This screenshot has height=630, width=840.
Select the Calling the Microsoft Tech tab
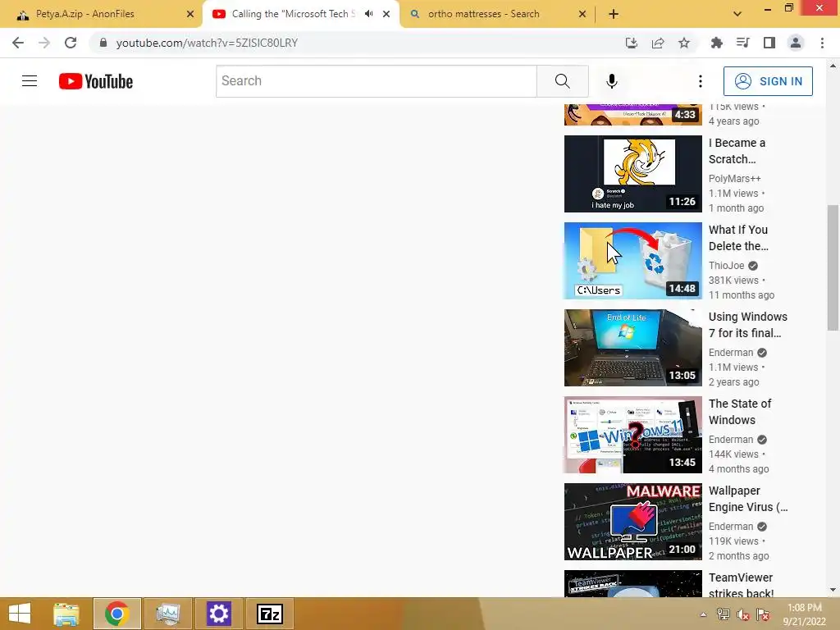coord(294,14)
